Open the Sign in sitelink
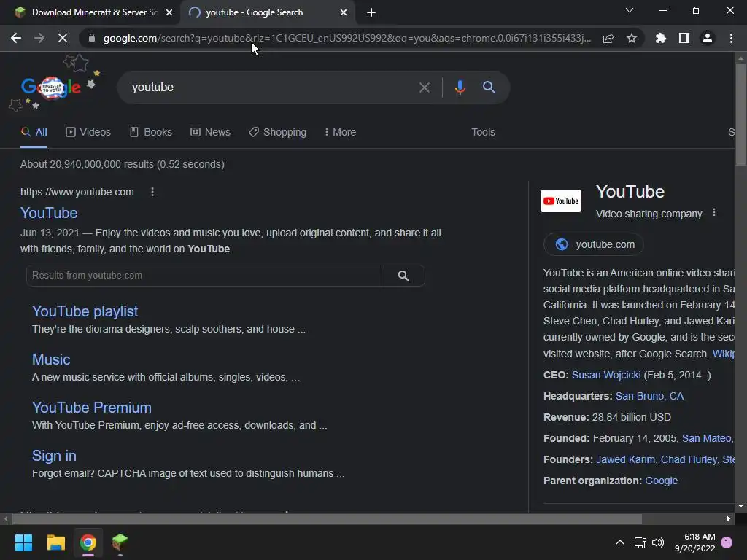Image resolution: width=747 pixels, height=560 pixels. pos(54,456)
